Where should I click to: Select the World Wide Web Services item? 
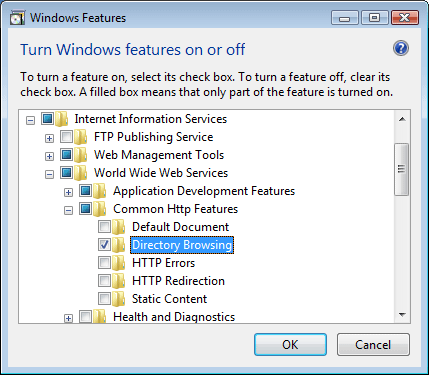pyautogui.click(x=161, y=173)
